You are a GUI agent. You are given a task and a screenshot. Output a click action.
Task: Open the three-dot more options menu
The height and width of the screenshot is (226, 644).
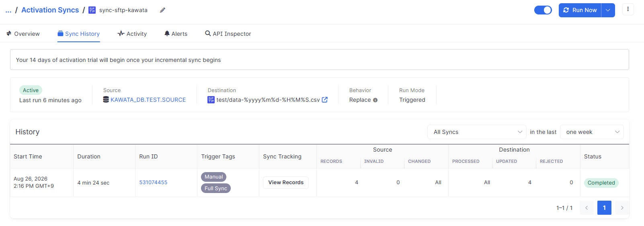pyautogui.click(x=628, y=9)
